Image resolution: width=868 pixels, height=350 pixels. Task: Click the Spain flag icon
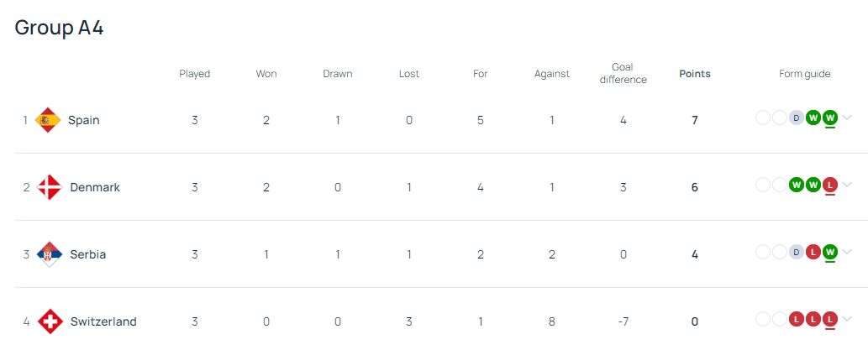(48, 120)
